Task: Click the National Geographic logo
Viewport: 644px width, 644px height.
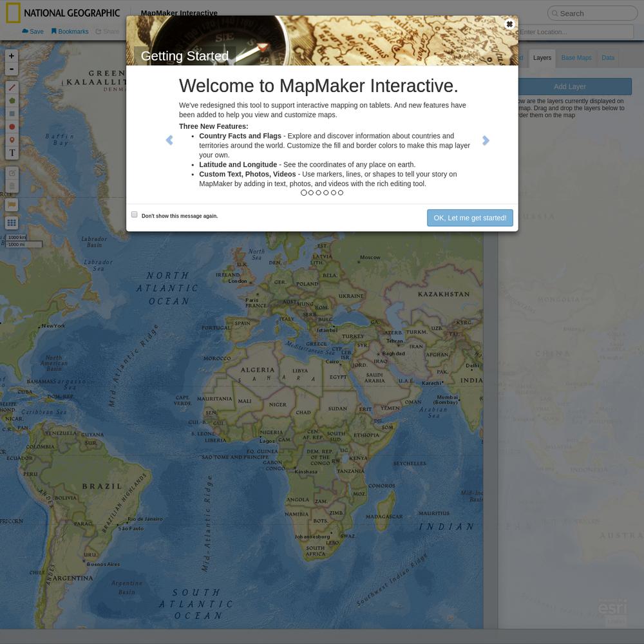Action: click(x=63, y=13)
